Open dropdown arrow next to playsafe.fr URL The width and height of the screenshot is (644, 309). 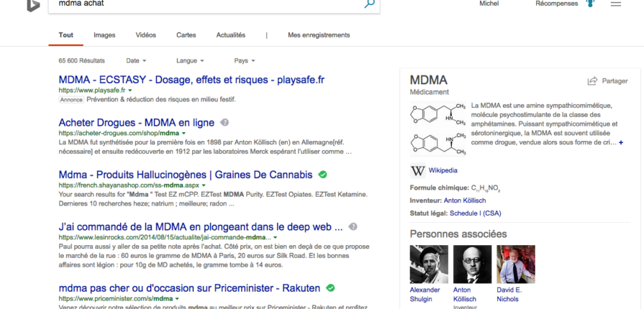click(130, 91)
